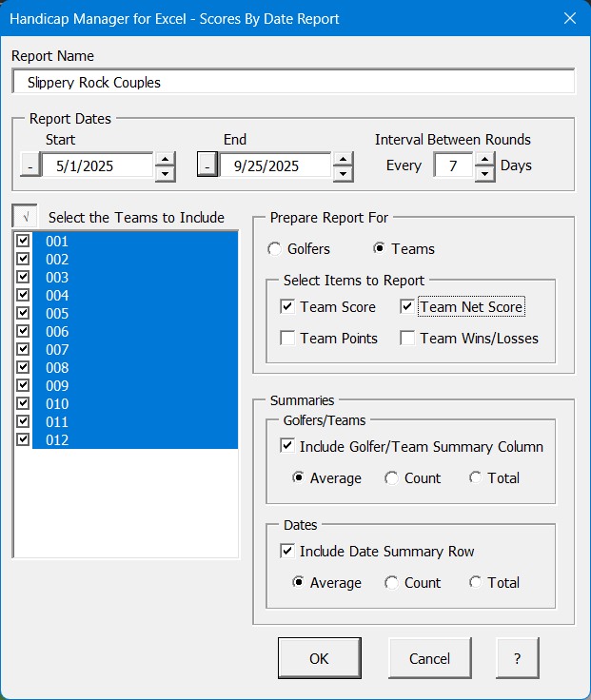Decrease Start date with down spinner arrow
591x700 pixels.
click(x=166, y=174)
